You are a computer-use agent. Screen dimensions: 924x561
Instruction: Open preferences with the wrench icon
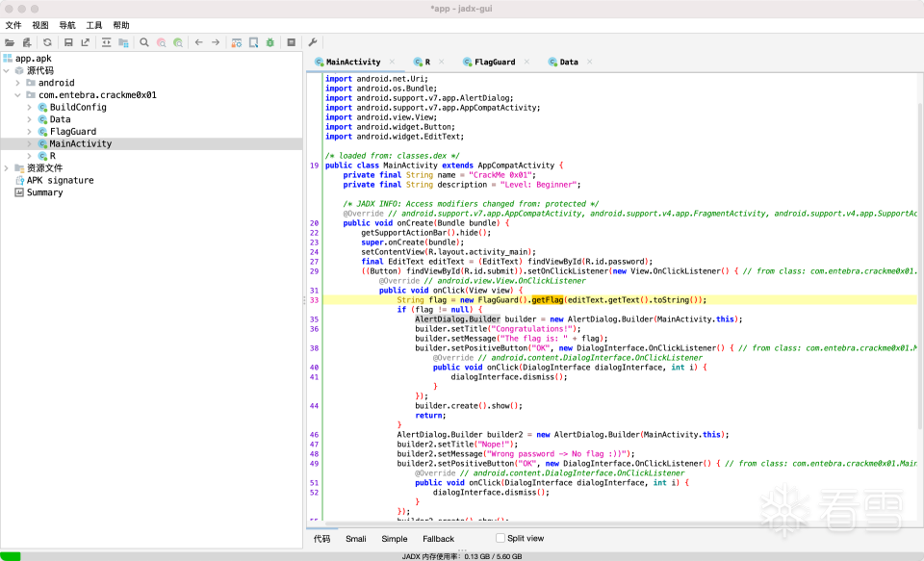[312, 42]
